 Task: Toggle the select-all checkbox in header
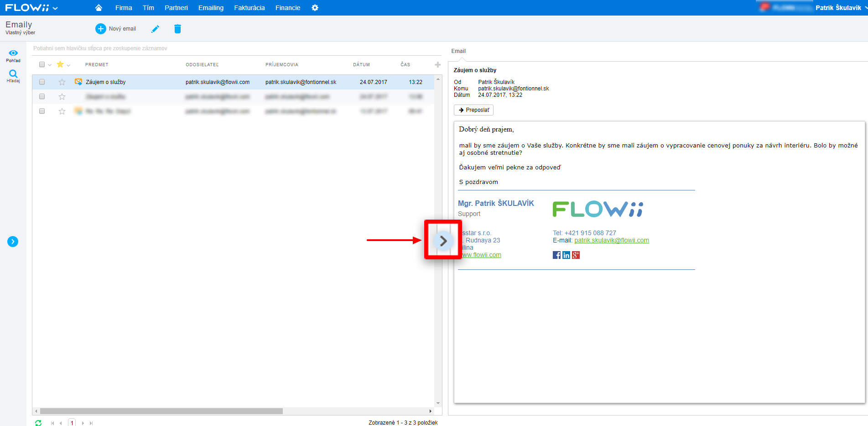click(42, 64)
